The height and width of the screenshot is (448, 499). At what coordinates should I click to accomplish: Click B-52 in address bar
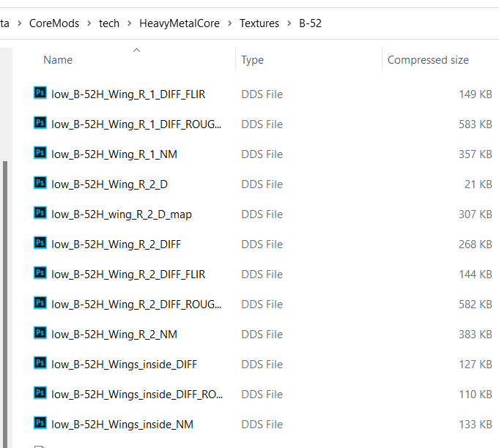point(310,23)
